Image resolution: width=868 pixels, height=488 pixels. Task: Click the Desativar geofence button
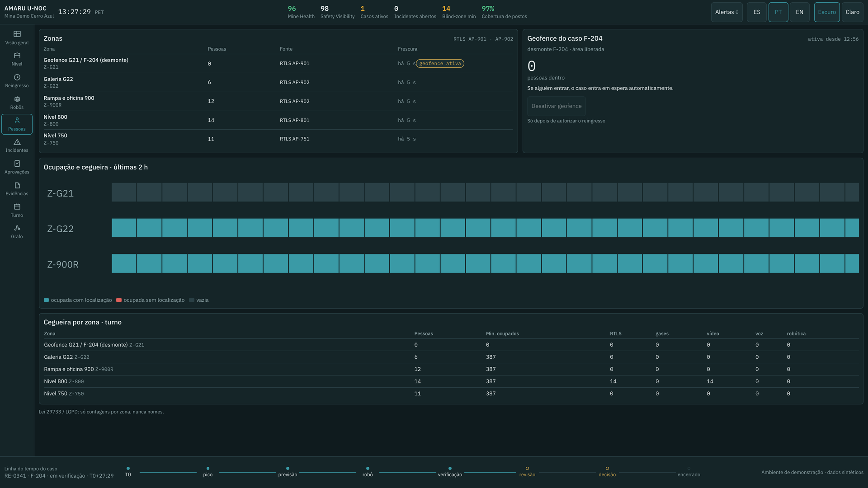tap(556, 106)
